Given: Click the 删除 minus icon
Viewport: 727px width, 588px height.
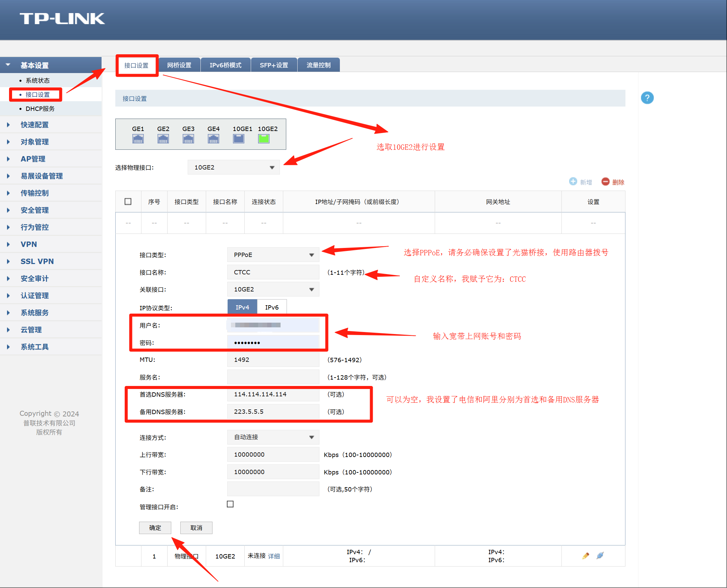Looking at the screenshot, I should pos(606,182).
